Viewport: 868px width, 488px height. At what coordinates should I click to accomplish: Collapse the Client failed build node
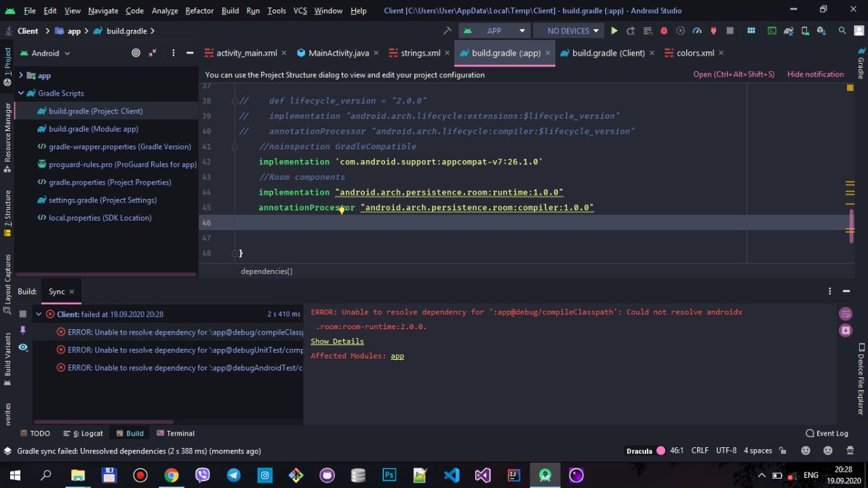point(39,314)
